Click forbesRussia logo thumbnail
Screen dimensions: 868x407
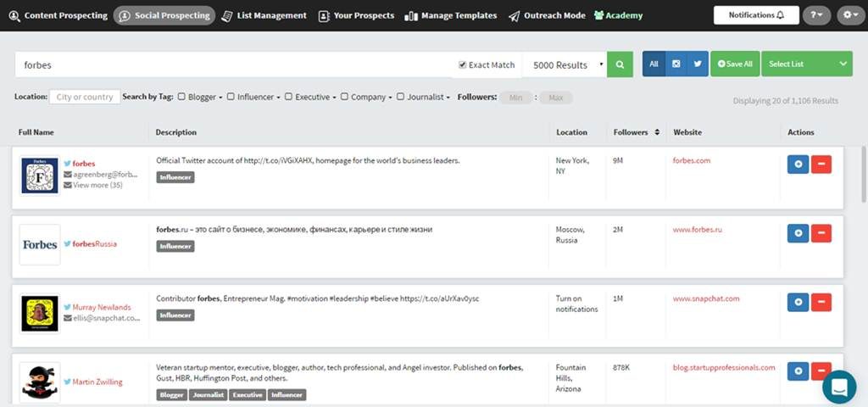40,244
